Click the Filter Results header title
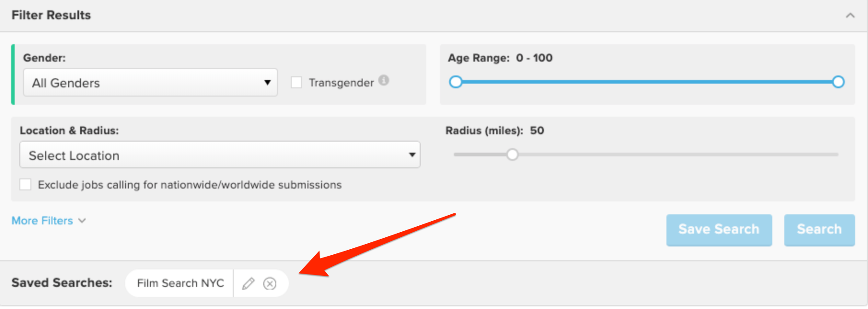The image size is (868, 309). pyautogui.click(x=51, y=15)
